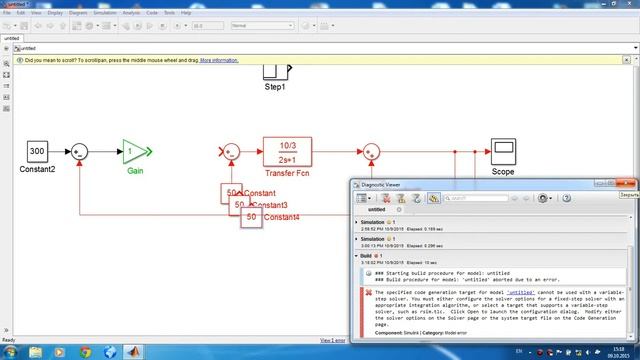Viewport: 640px width, 360px height.
Task: Click Fit to View icon in left palette
Action: tap(6, 75)
